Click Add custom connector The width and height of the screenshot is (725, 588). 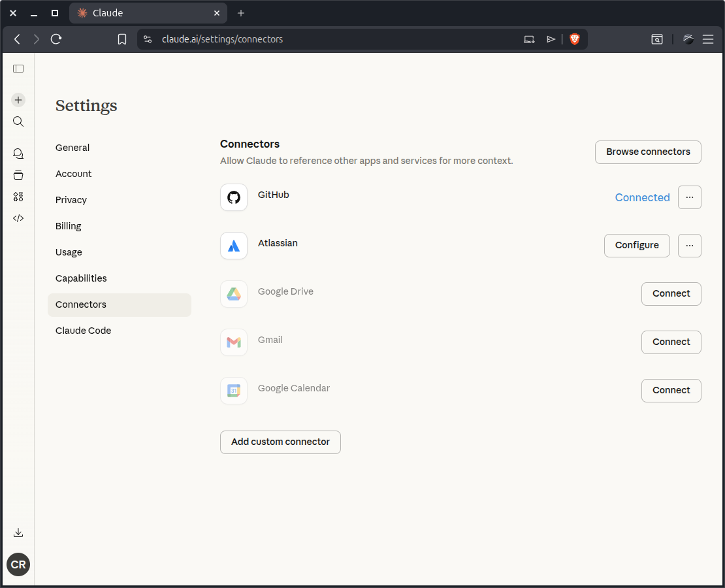[280, 442]
